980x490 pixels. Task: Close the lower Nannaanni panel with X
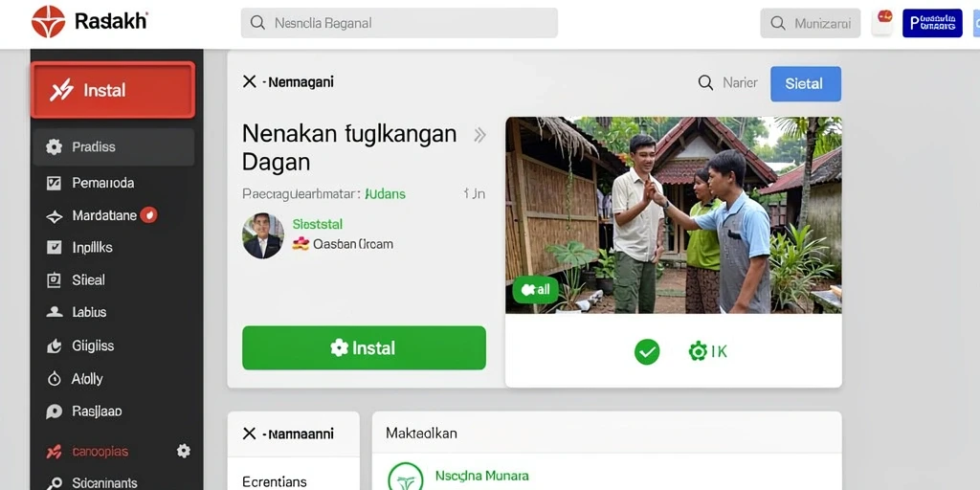pos(250,434)
